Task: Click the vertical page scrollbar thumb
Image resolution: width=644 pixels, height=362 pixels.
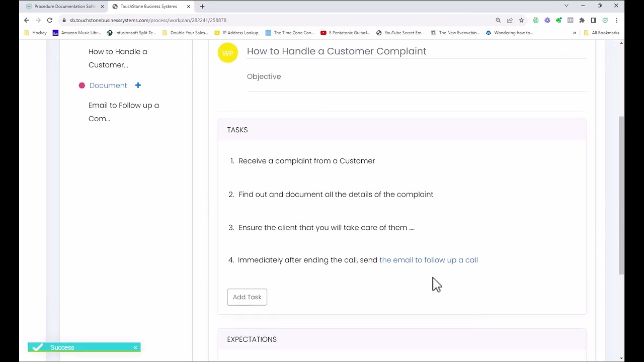Action: [x=621, y=195]
